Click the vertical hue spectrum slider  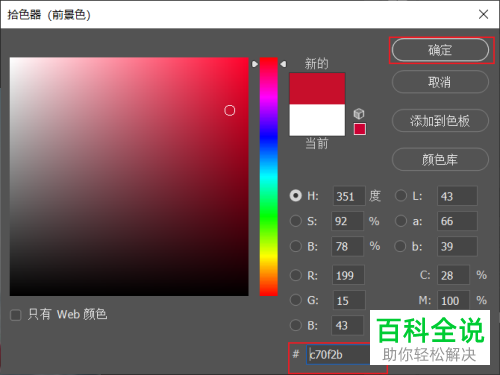[269, 177]
